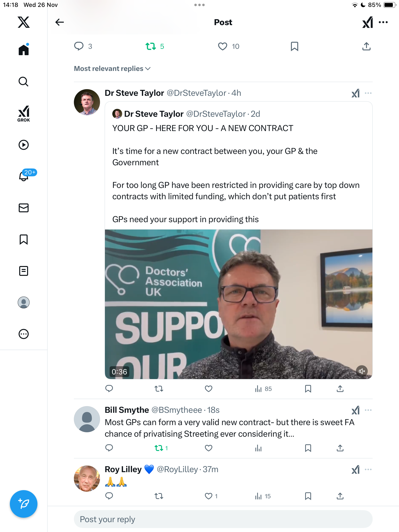Go back using the arrow
399x532 pixels.
point(60,22)
